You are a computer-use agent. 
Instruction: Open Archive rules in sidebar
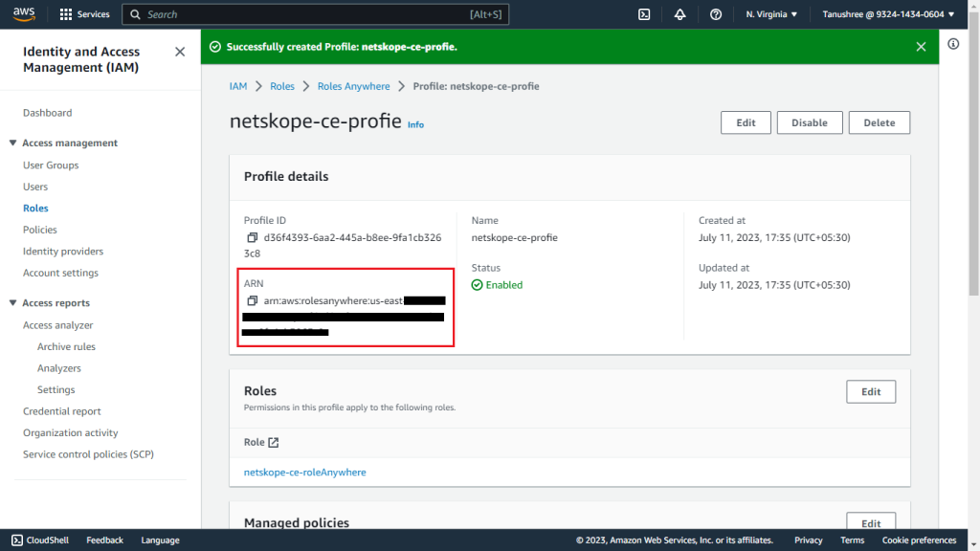[66, 346]
